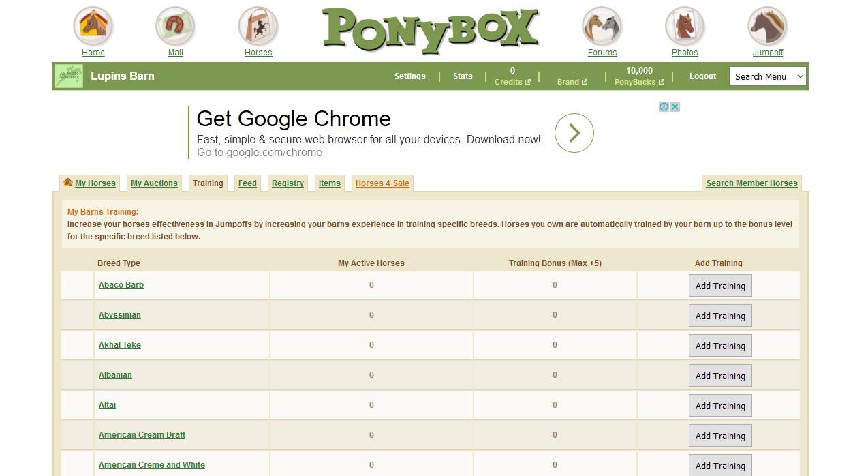The width and height of the screenshot is (868, 476).
Task: Add training for Abaco Barb breed
Action: click(720, 286)
